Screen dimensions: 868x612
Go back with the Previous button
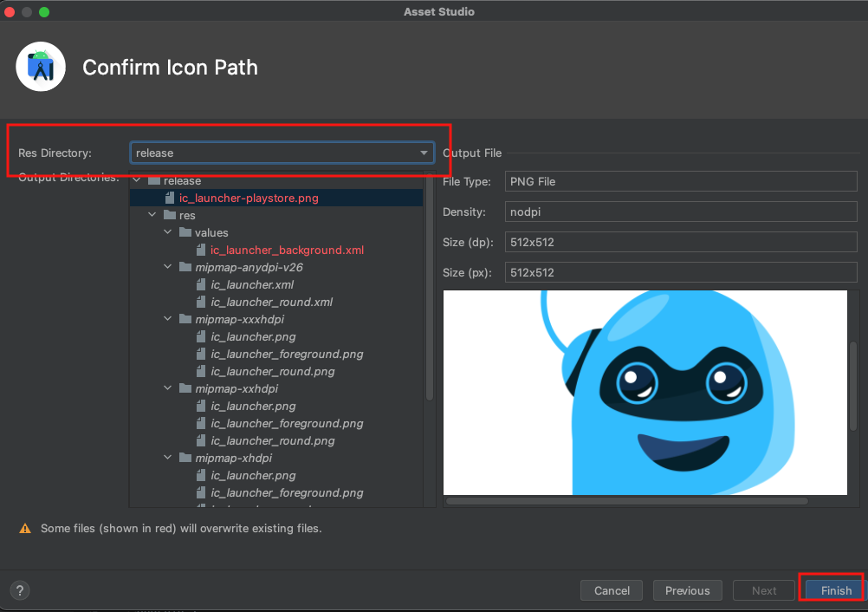tap(687, 590)
